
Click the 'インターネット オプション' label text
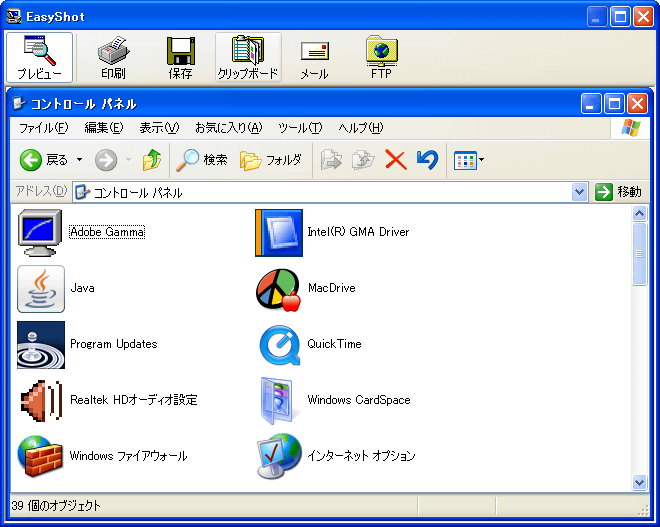361,456
